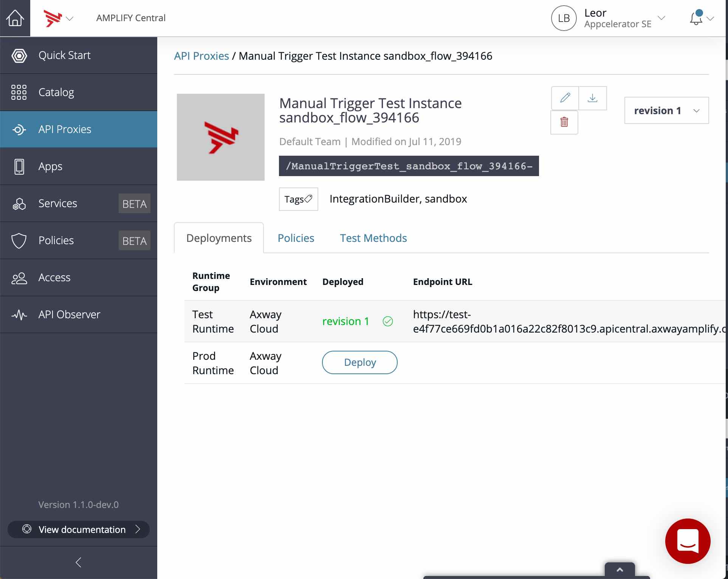Click the BETA badge next to Policies
The height and width of the screenshot is (579, 728).
135,241
